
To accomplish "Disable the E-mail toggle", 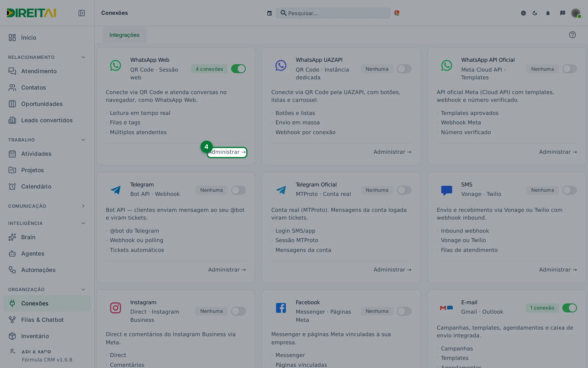I will [x=569, y=308].
